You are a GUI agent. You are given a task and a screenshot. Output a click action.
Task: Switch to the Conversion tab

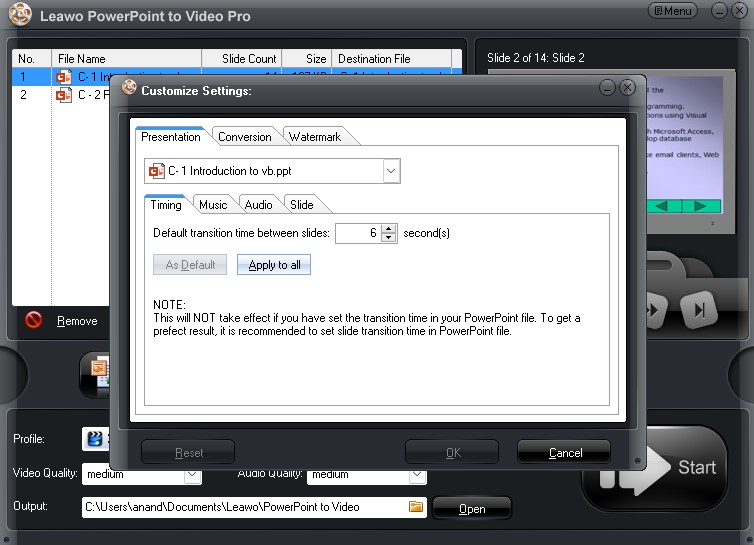point(244,137)
